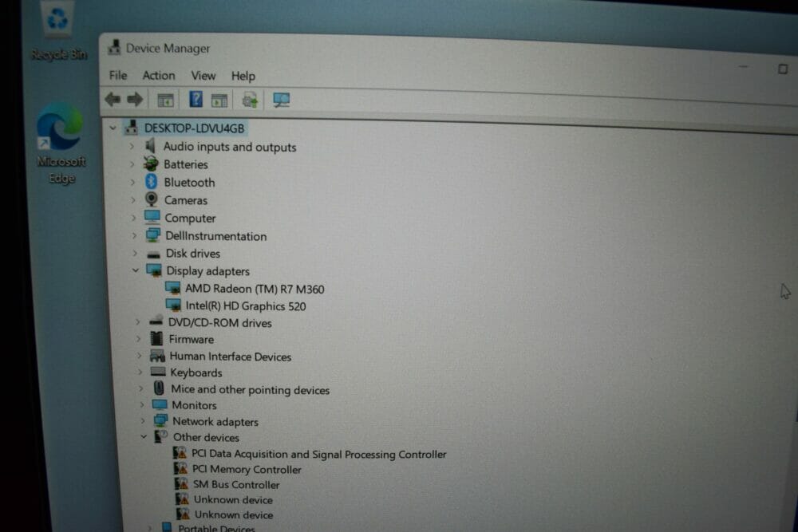This screenshot has width=798, height=532.
Task: Select Intel(R) HD Graphics 520
Action: coord(246,305)
